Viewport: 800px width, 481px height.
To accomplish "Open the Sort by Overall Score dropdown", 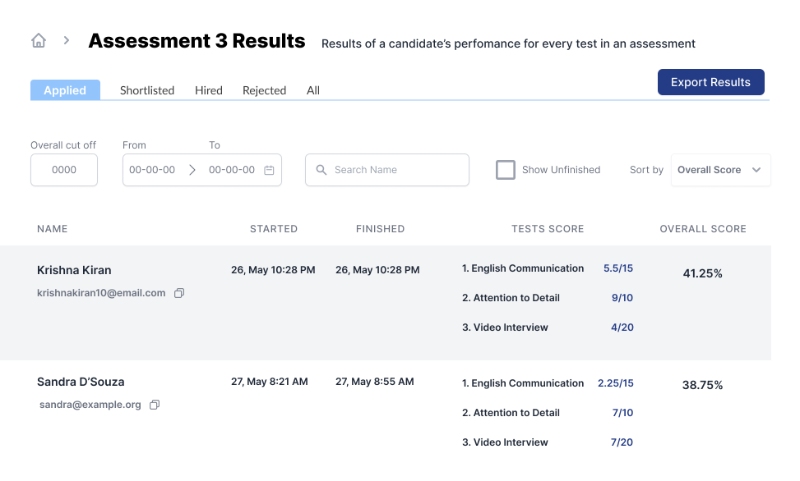I will pos(720,170).
